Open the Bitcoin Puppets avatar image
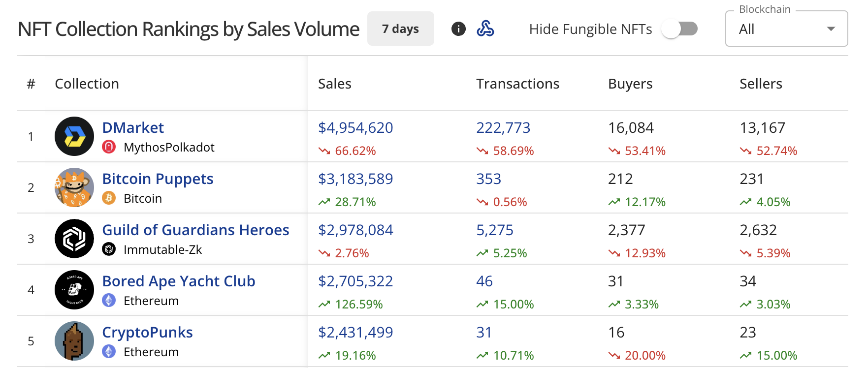The image size is (868, 368). (x=74, y=187)
